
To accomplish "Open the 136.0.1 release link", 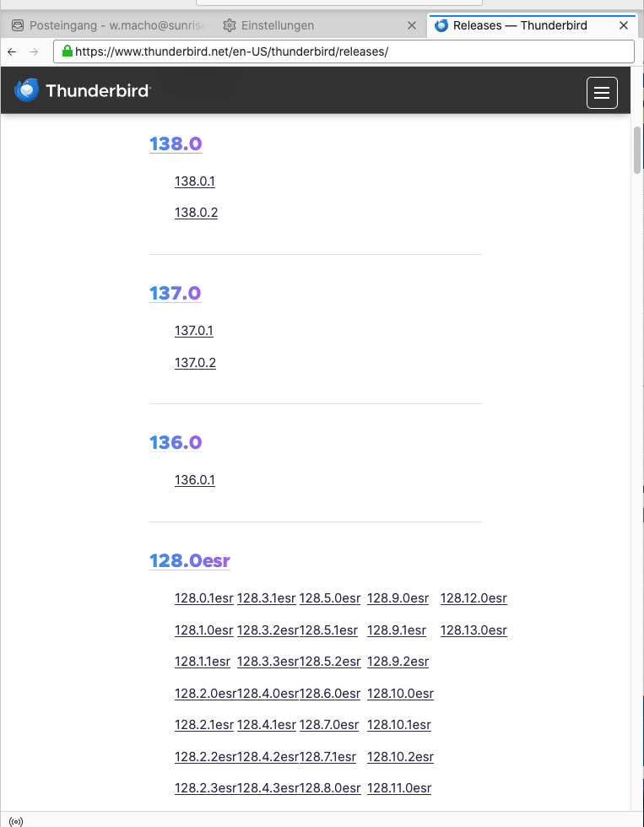I will tap(195, 480).
